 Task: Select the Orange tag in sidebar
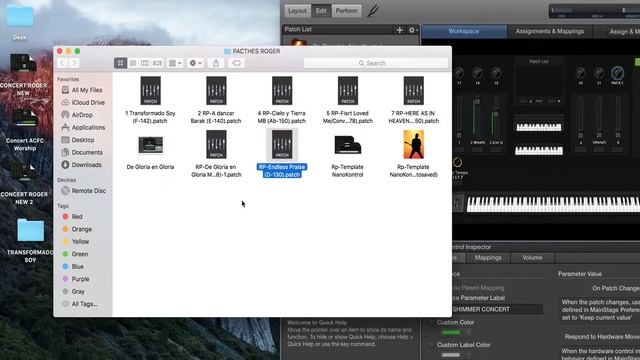click(x=77, y=229)
